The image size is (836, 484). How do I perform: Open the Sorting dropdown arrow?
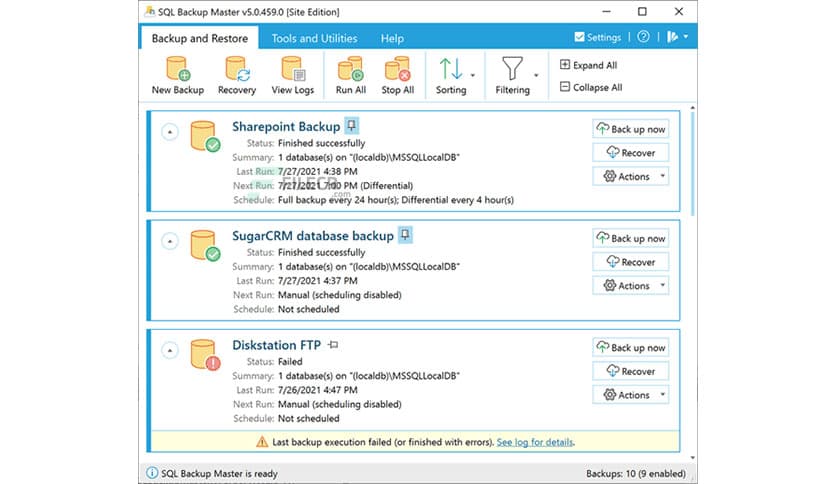click(x=472, y=75)
